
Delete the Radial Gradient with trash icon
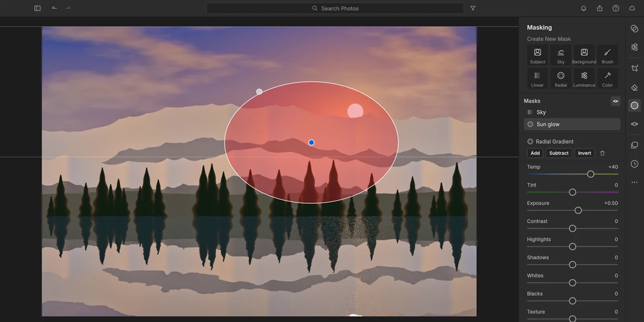point(602,153)
